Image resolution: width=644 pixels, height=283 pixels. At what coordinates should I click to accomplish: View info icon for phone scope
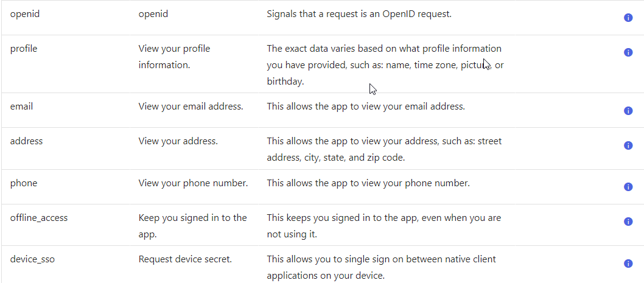click(x=628, y=187)
